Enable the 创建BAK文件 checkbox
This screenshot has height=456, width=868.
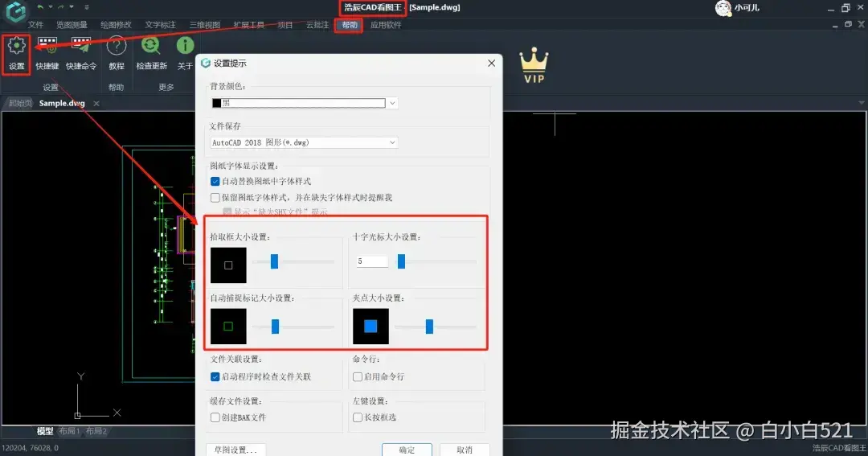215,417
